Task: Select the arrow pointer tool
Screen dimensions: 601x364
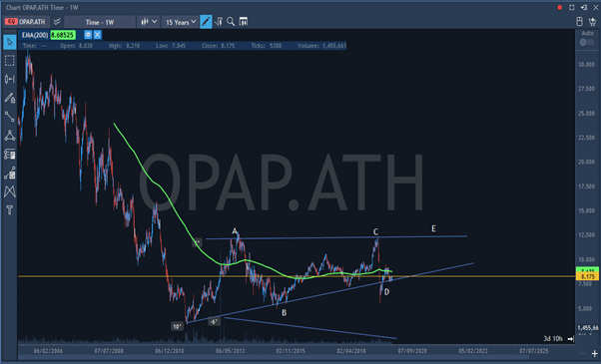Action: pos(10,42)
